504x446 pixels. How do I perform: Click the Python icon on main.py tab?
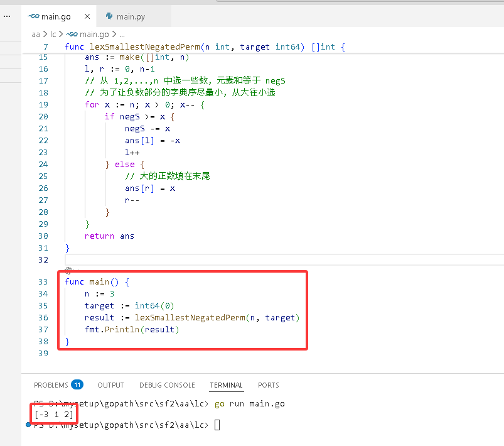pos(109,16)
